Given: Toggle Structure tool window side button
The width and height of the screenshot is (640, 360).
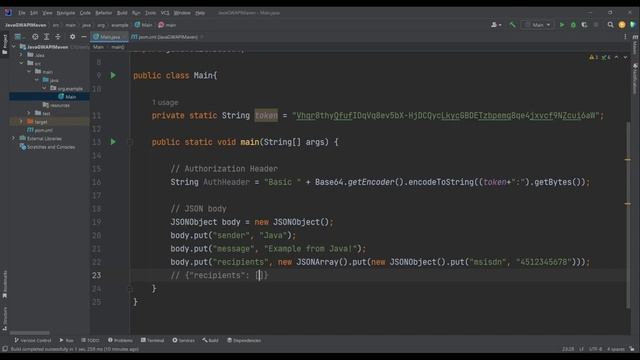Looking at the screenshot, I should (x=4, y=319).
